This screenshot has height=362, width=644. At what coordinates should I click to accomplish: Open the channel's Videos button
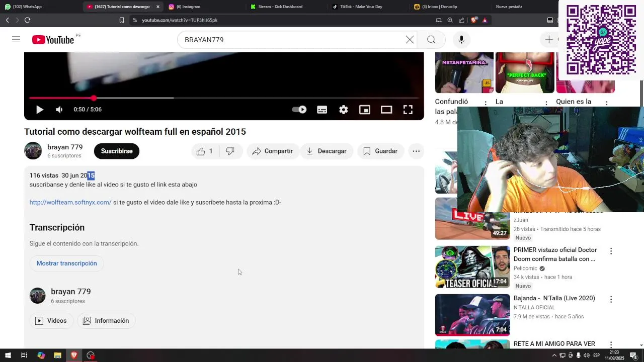pyautogui.click(x=51, y=321)
